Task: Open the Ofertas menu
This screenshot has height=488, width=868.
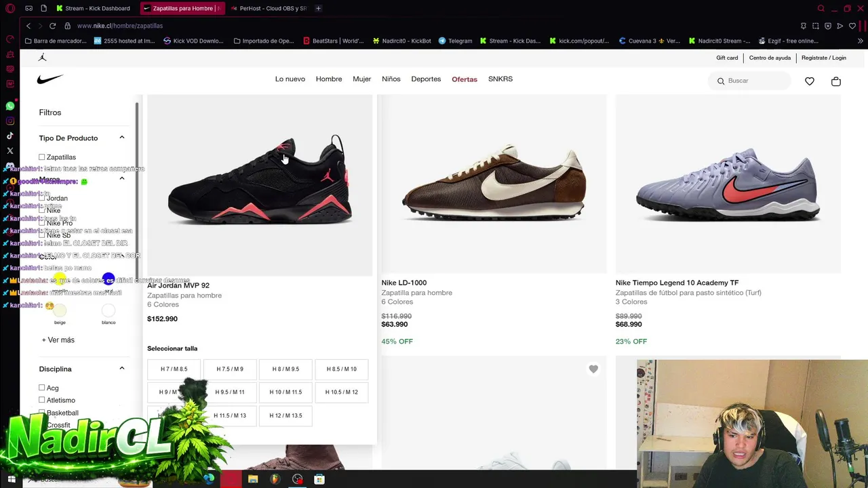Action: (465, 79)
